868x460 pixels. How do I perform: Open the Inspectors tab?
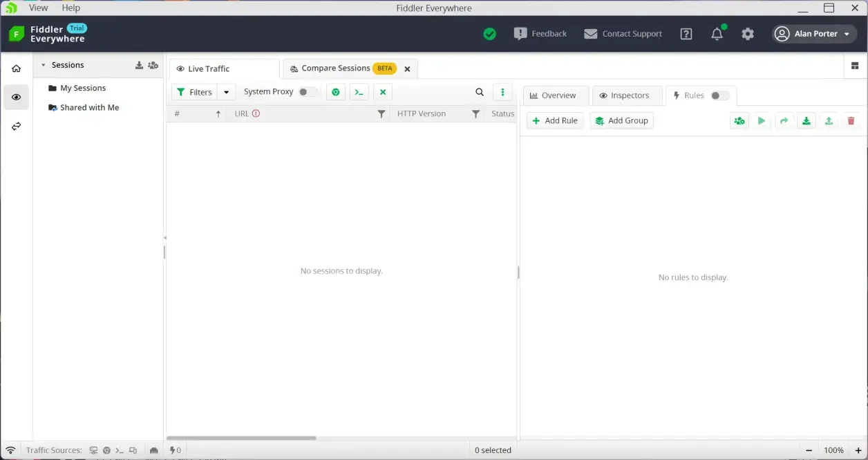point(627,95)
